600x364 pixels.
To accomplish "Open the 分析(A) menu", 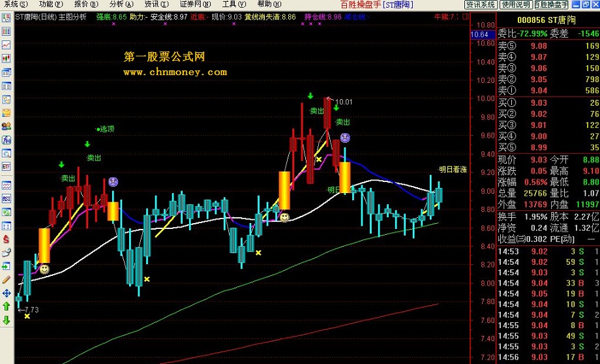I will point(121,4).
